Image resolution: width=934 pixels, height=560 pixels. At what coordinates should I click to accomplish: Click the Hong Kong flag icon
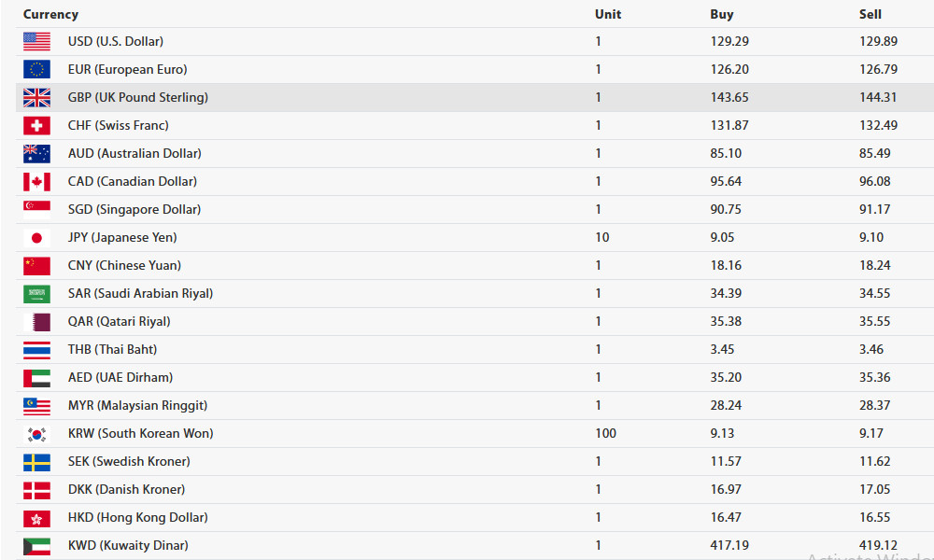coord(36,518)
